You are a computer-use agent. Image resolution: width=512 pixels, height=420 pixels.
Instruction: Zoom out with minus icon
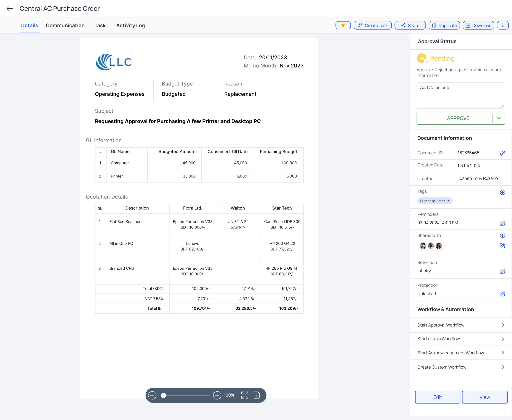152,395
